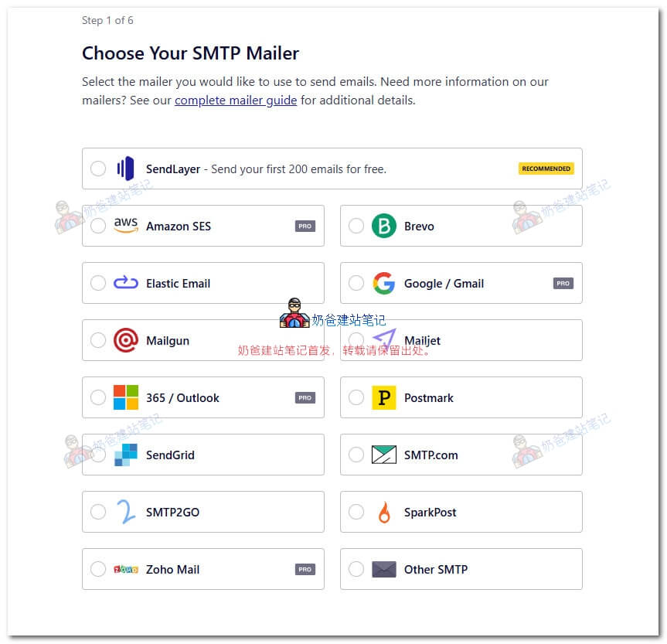
Task: Click the Mailgun red at-sign icon
Action: point(125,340)
